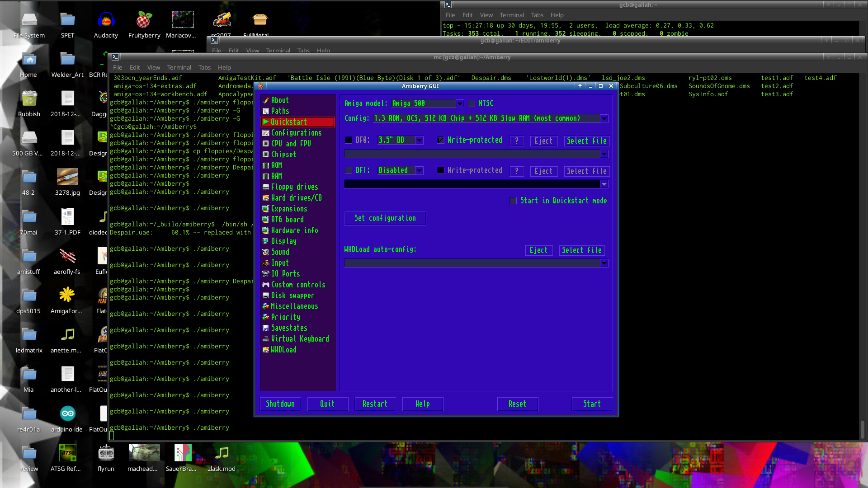Viewport: 868px width, 488px height.
Task: Open the Expansions panel
Action: click(297, 209)
